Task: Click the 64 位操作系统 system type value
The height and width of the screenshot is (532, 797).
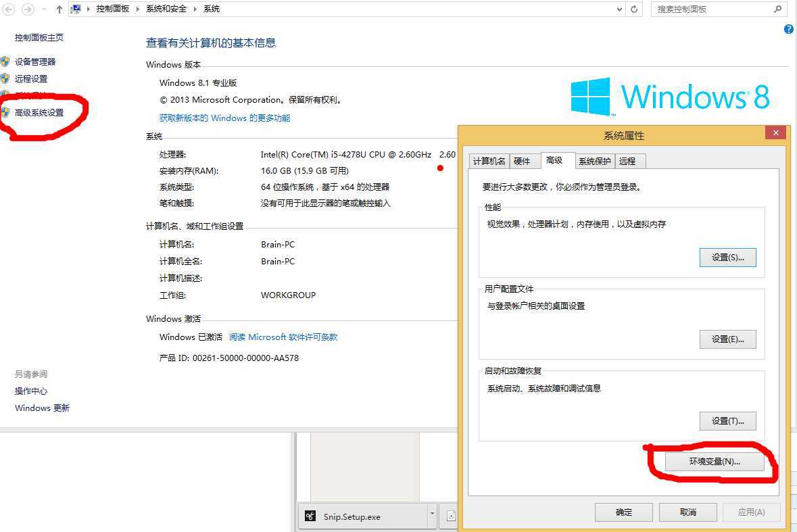Action: point(325,187)
